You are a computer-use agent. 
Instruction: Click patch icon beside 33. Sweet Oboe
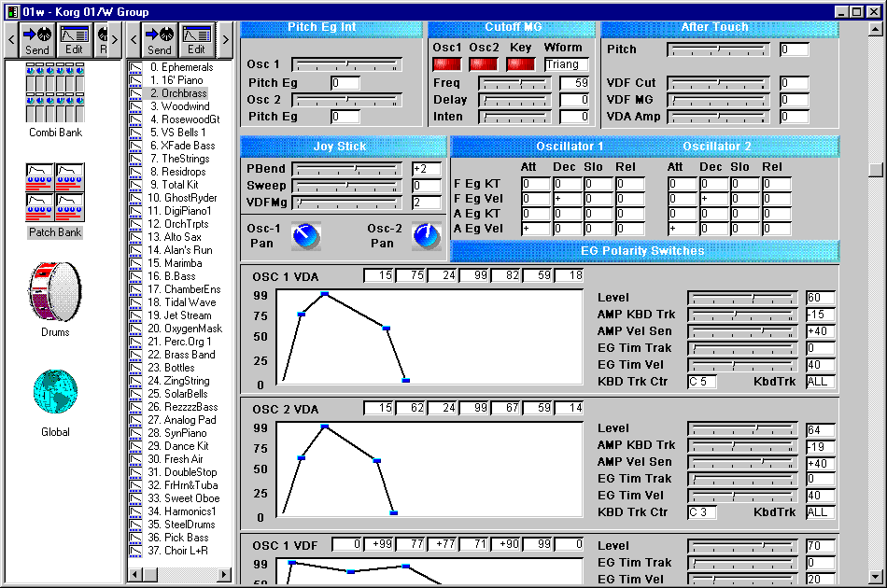click(x=135, y=498)
